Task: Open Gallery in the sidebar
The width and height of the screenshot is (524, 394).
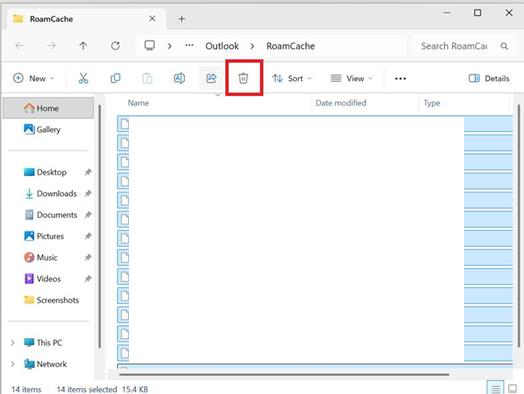Action: (42, 129)
